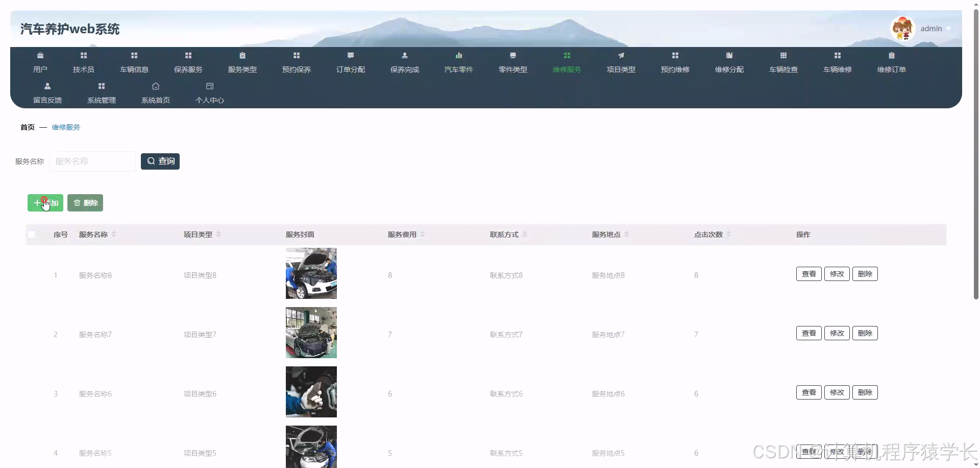The width and height of the screenshot is (980, 468).
Task: Open cover thumbnail of 服务名称8
Action: [311, 273]
